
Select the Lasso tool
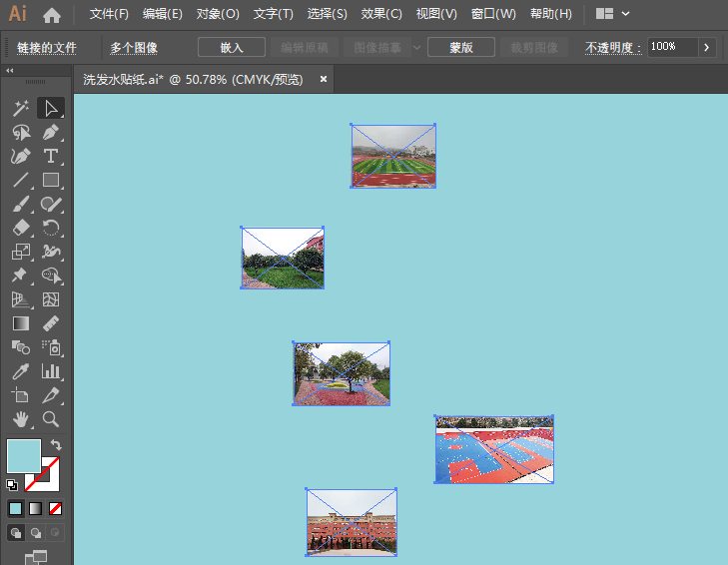[x=20, y=133]
